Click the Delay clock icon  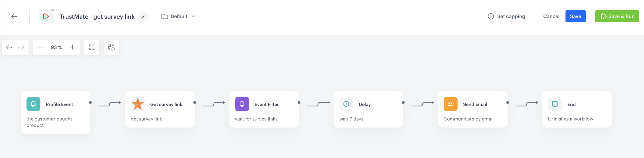pyautogui.click(x=346, y=104)
